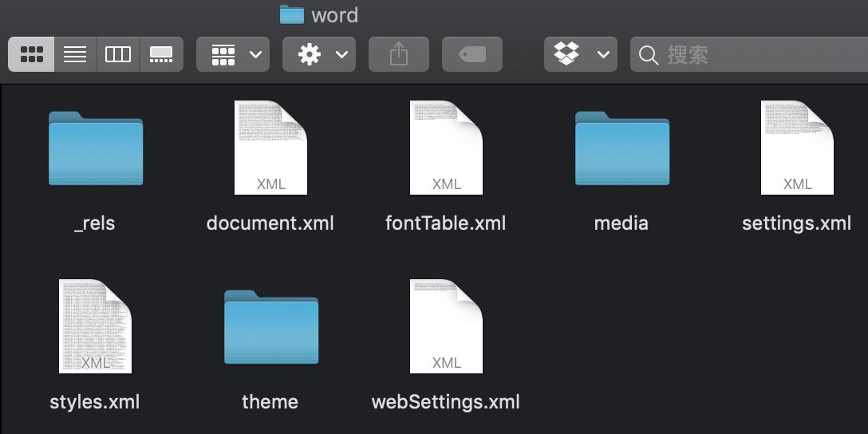The height and width of the screenshot is (434, 868).
Task: Click the title bar folder proxy icon
Action: (x=292, y=14)
